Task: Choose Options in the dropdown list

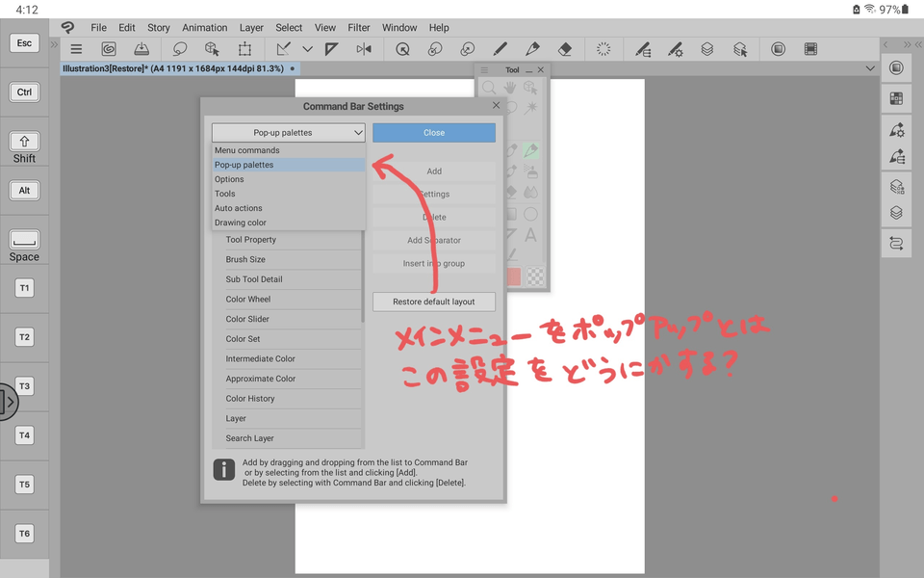Action: 289,179
